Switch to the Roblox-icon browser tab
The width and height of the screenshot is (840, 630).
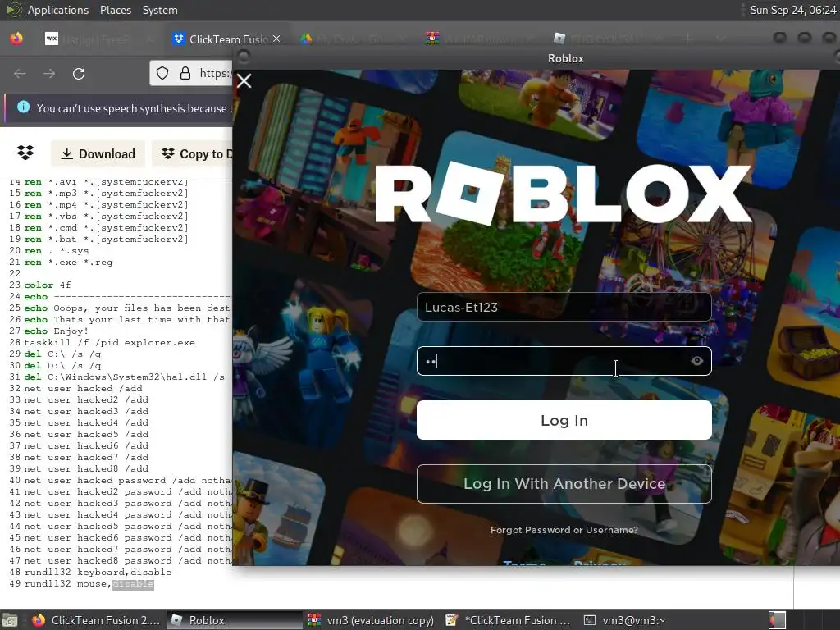(605, 39)
